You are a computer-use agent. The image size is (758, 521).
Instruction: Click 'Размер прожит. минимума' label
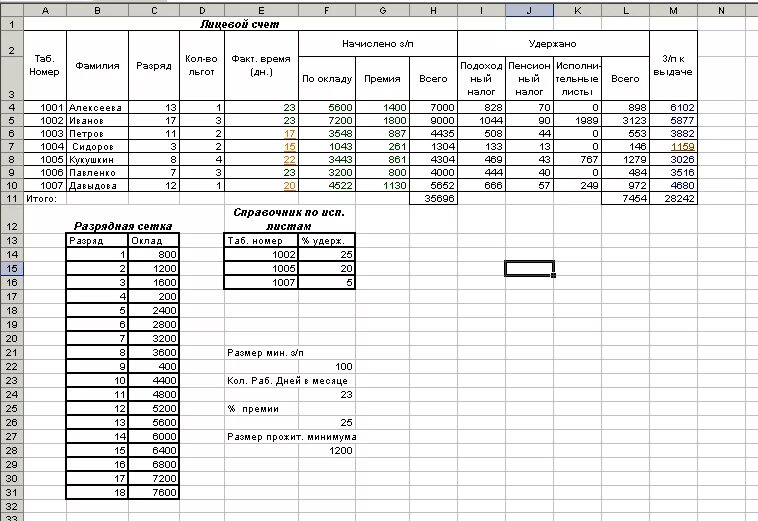click(x=292, y=436)
